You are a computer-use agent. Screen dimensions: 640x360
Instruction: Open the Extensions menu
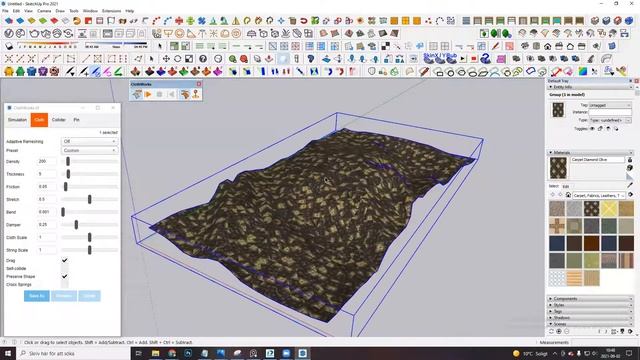(x=111, y=11)
